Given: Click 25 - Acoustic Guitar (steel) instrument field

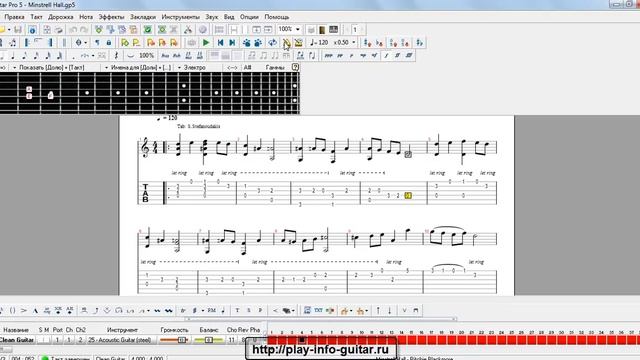Looking at the screenshot, I should (120, 340).
